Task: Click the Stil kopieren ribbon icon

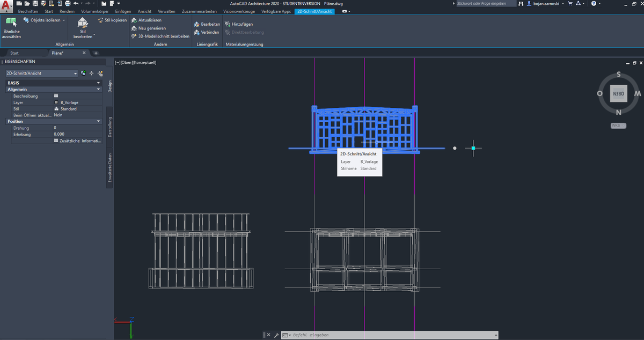Action: coord(101,20)
